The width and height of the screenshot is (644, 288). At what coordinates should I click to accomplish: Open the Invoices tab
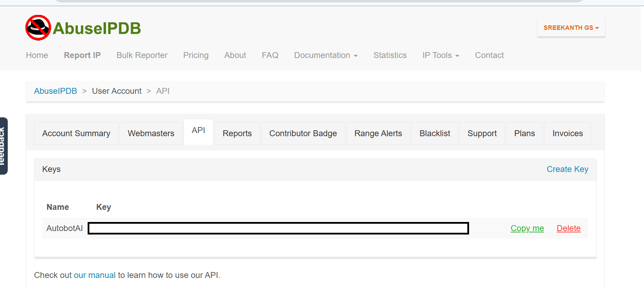(567, 133)
